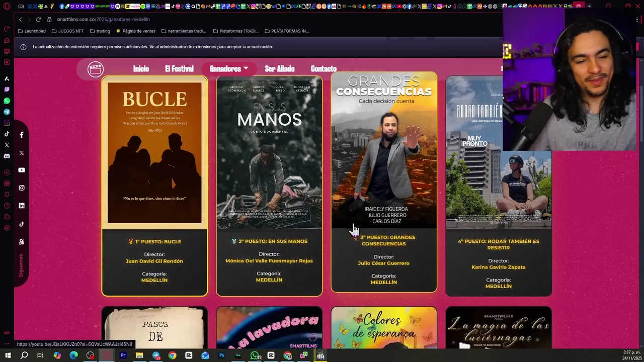Open PLATAFORMAS IN... bookmarks folder
The height and width of the screenshot is (362, 644).
287,31
